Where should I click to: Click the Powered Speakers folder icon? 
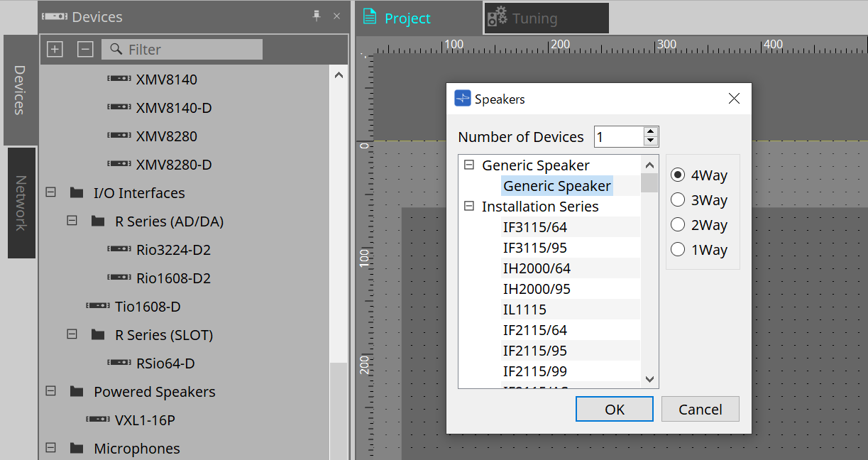[x=75, y=391]
